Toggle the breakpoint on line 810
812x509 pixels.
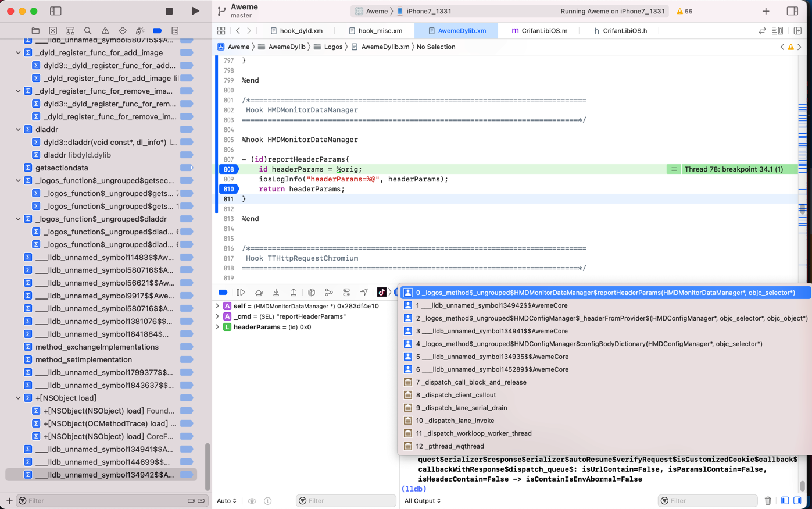coord(228,189)
